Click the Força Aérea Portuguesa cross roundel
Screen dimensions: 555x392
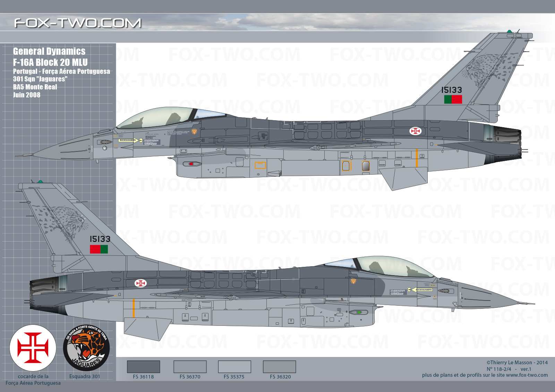(x=33, y=348)
